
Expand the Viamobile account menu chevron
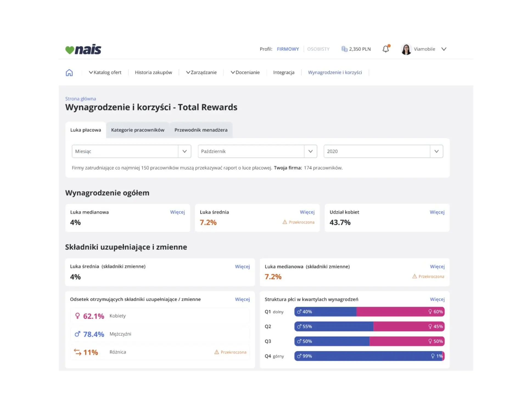444,49
